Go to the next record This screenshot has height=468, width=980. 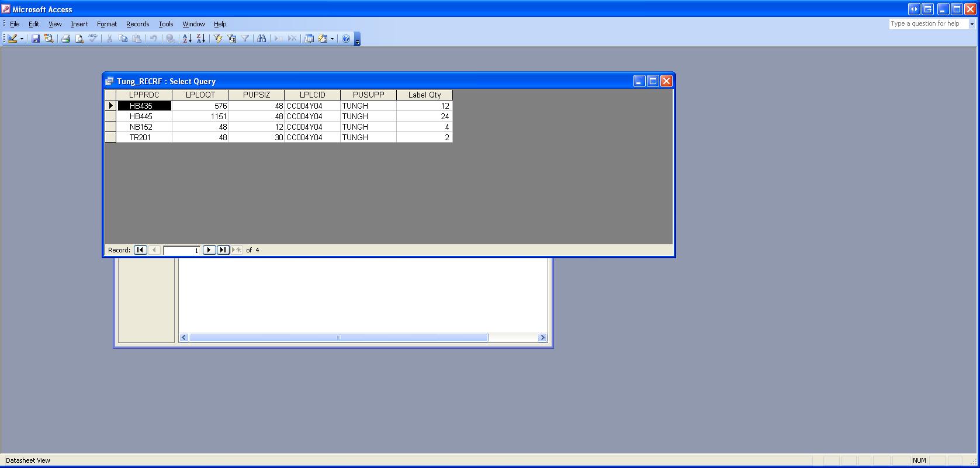tap(209, 250)
